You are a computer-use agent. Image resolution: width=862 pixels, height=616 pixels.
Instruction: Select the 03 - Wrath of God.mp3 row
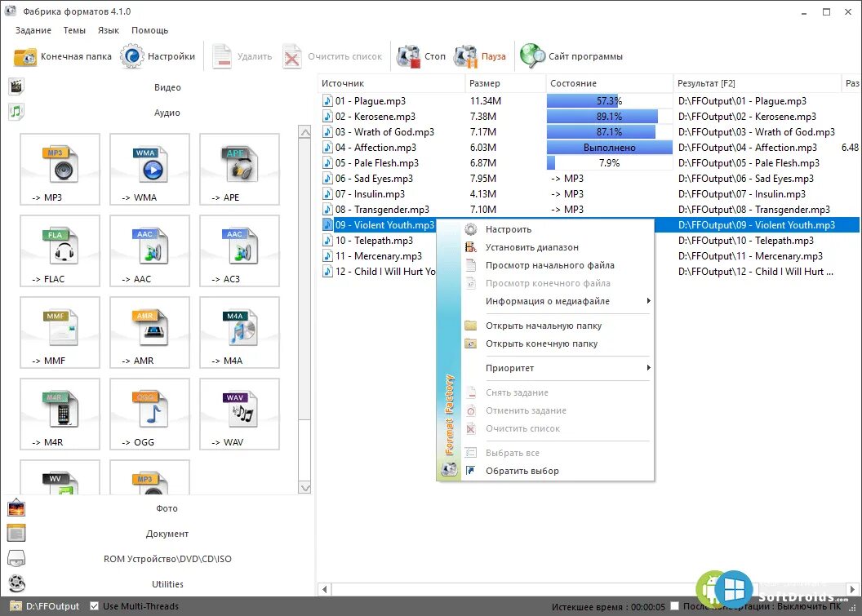point(589,132)
